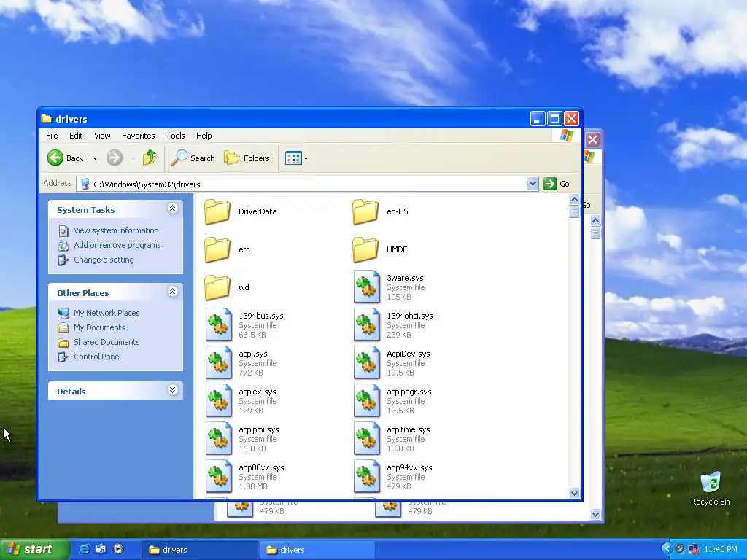Click Add or remove programs link
Viewport: 747px width, 560px height.
[117, 245]
